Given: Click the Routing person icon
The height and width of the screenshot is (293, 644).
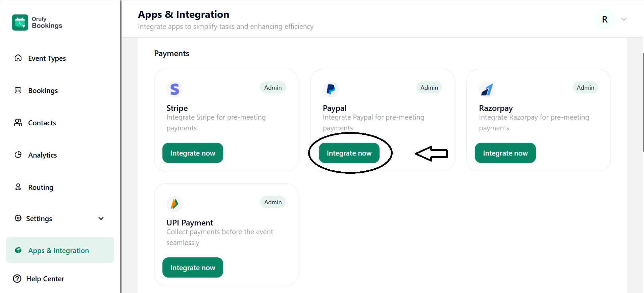Looking at the screenshot, I should 18,187.
